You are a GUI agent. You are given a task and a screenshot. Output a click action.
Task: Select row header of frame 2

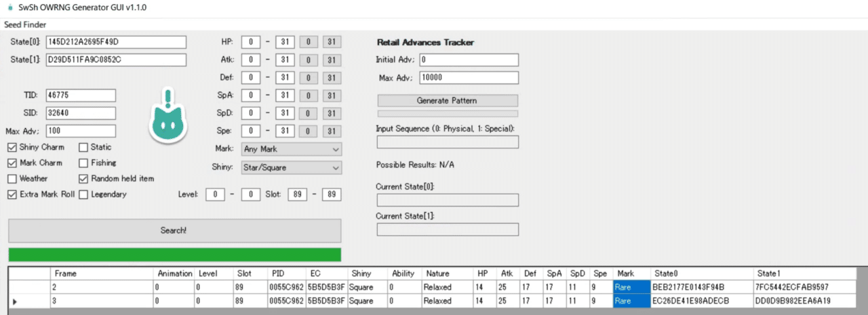click(30, 287)
